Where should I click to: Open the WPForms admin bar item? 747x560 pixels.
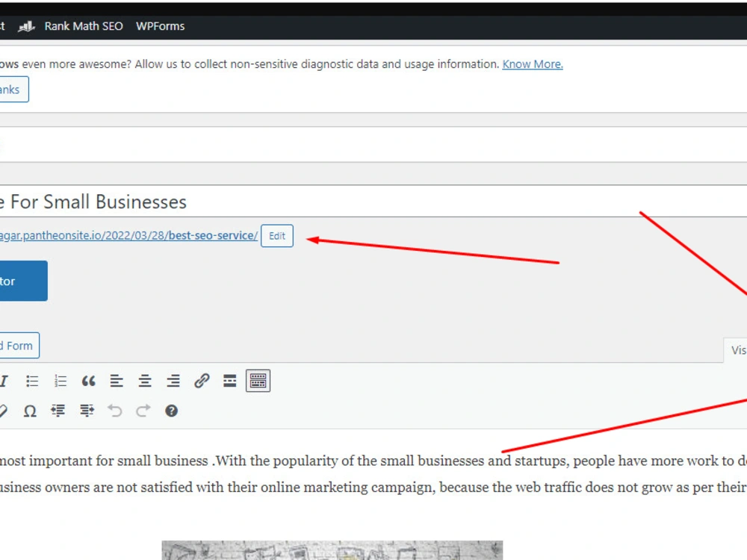[160, 26]
